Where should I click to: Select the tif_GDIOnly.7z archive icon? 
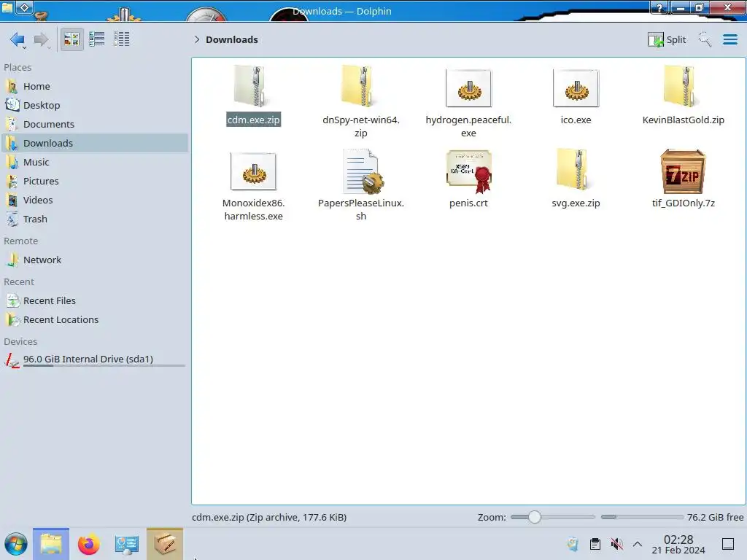click(x=683, y=171)
